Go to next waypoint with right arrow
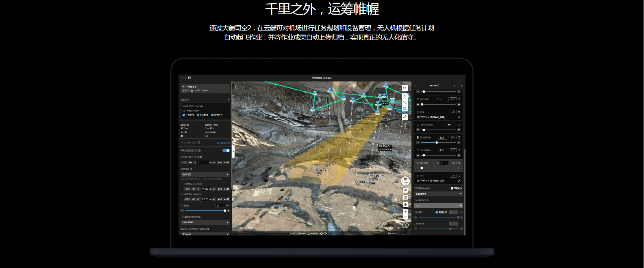 click(454, 86)
